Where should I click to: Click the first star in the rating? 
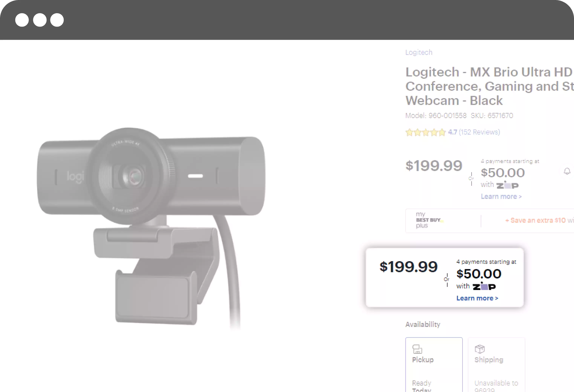click(x=409, y=132)
